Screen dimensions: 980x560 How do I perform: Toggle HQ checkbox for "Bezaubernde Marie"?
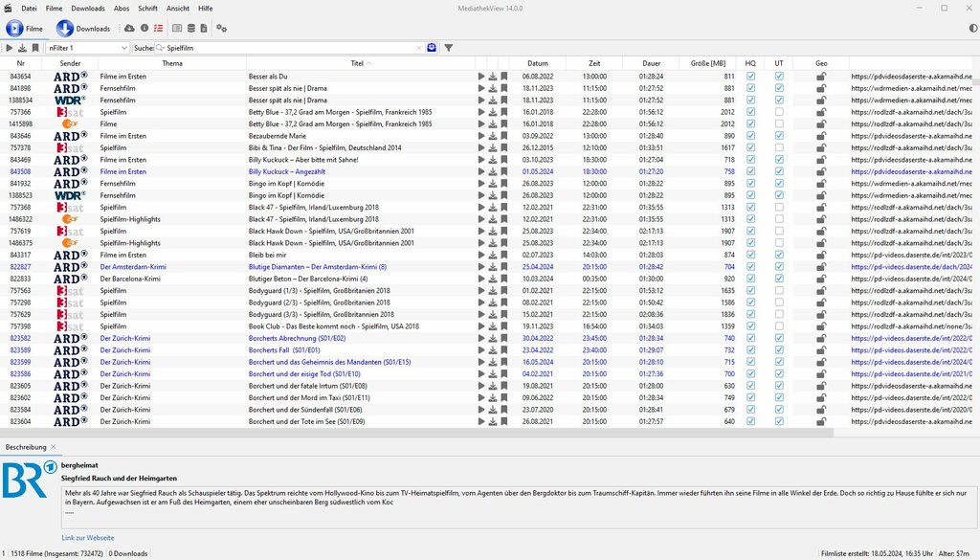(x=750, y=136)
